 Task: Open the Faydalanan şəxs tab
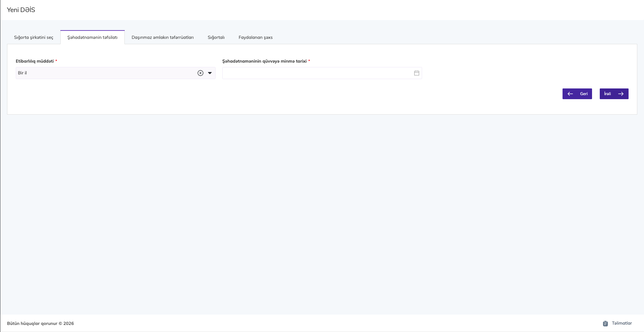coord(255,38)
